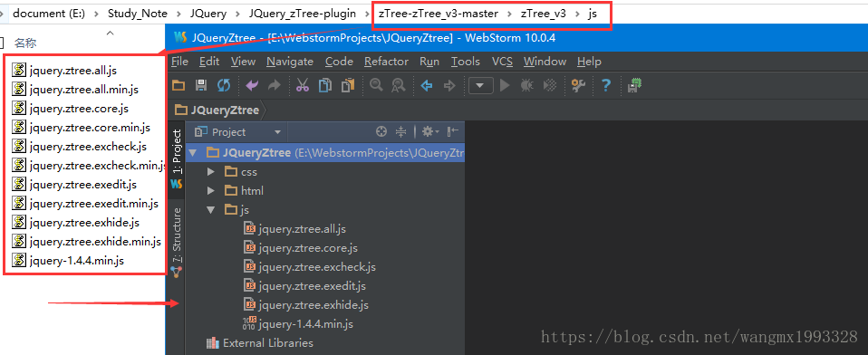Open Settings via the wrench icon
This screenshot has height=355, width=868.
click(578, 86)
